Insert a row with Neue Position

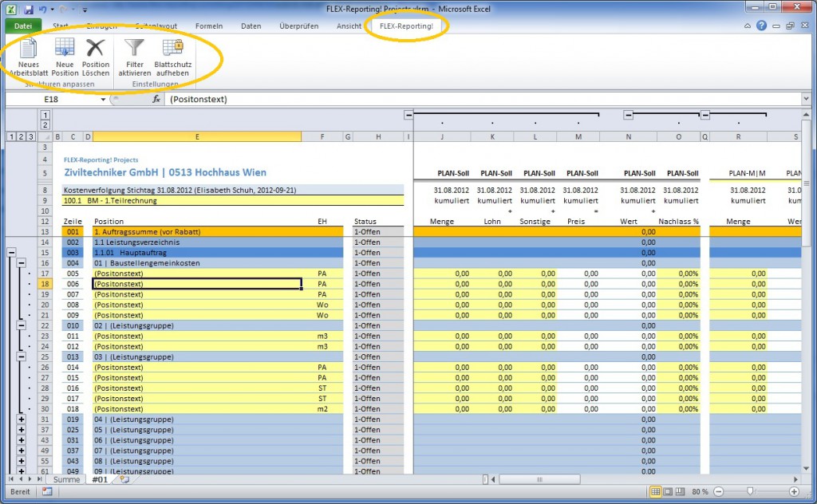click(x=65, y=49)
